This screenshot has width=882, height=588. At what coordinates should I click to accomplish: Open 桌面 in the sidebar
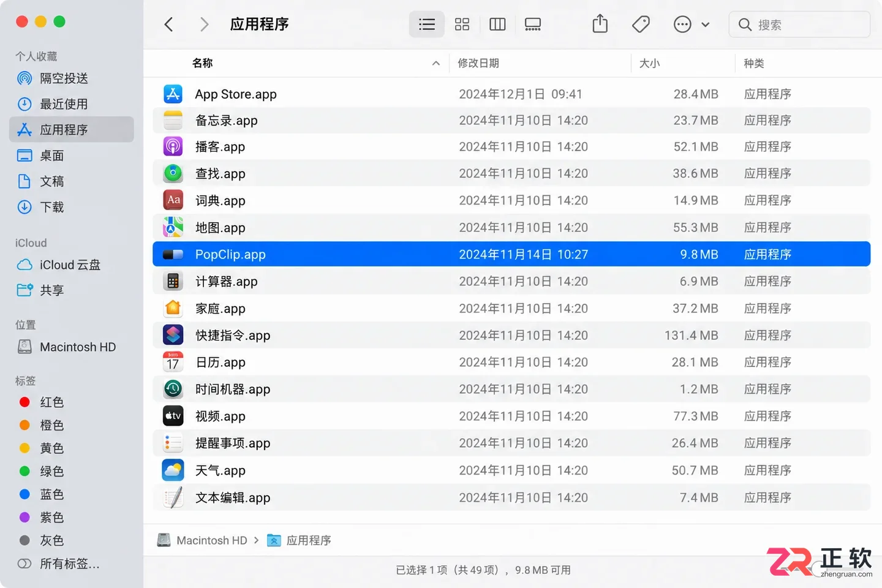click(x=72, y=156)
